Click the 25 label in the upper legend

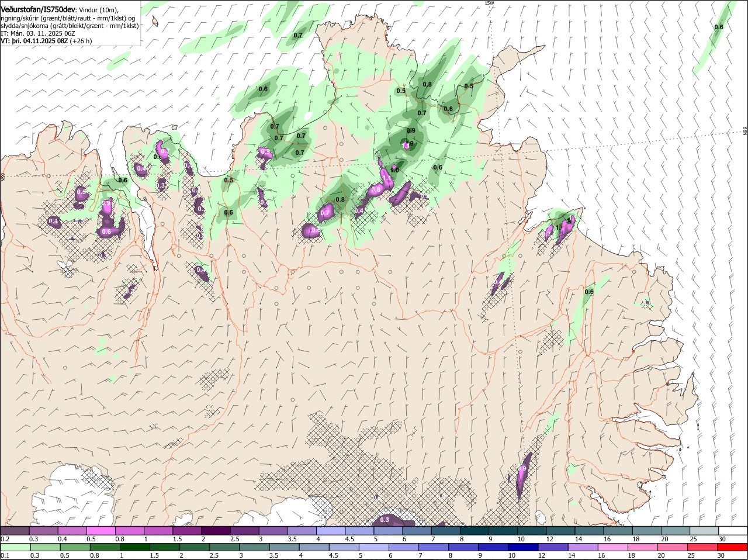pyautogui.click(x=694, y=539)
